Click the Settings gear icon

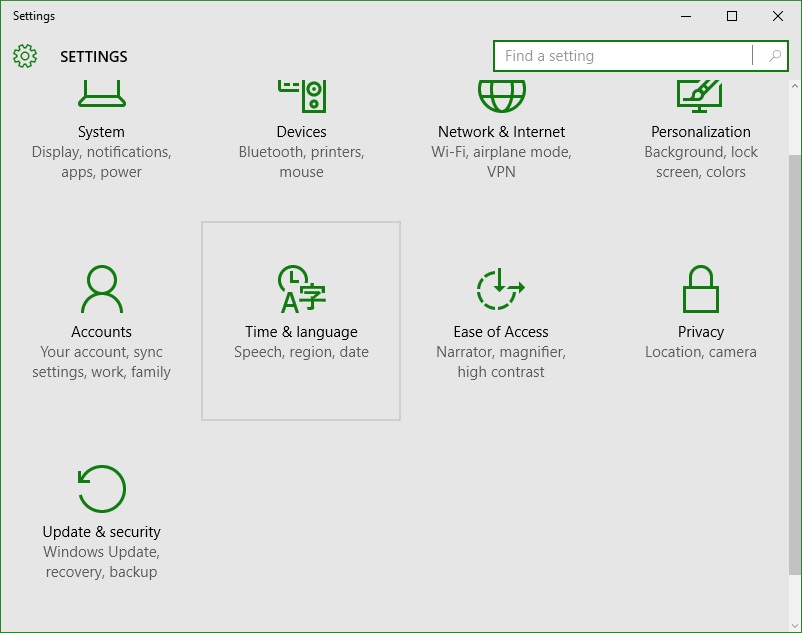point(25,56)
